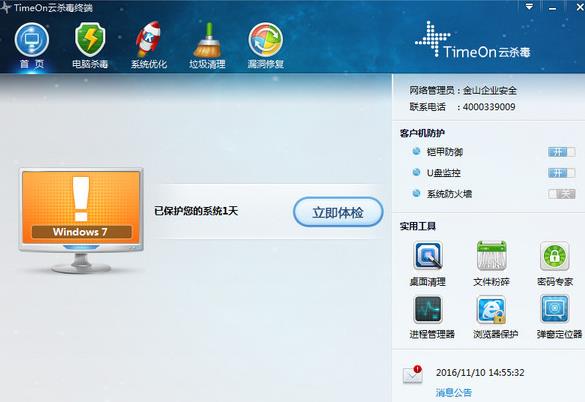Screen dimensions: 585x402
Task: Open the 弹窗定位器 popup locator tool
Action: pyautogui.click(x=555, y=309)
